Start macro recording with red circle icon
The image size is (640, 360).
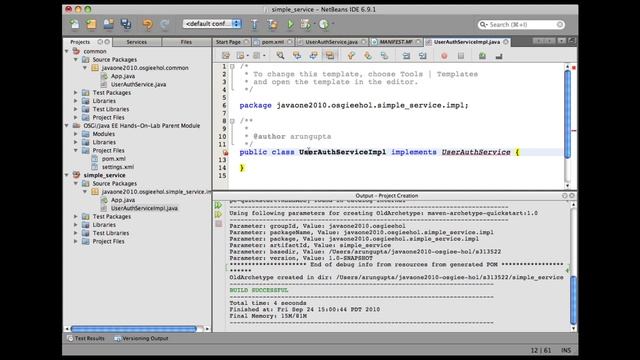(x=444, y=56)
